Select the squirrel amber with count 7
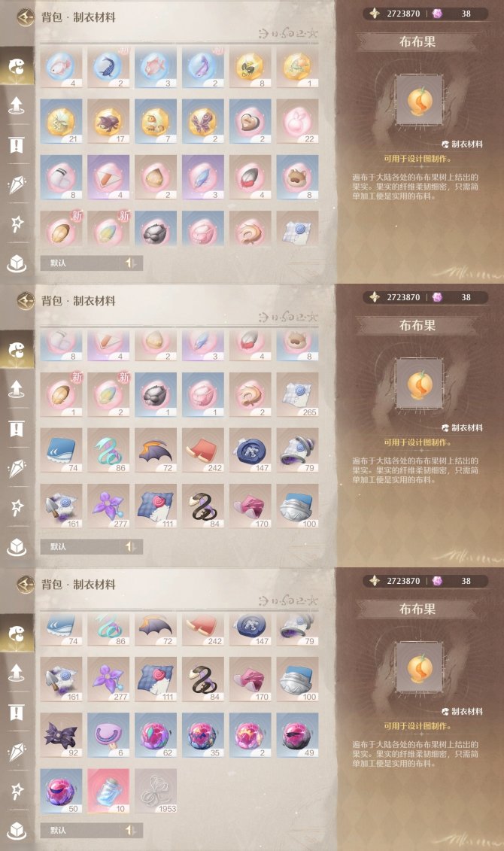Screen dimensions: 504x851 click(x=156, y=122)
